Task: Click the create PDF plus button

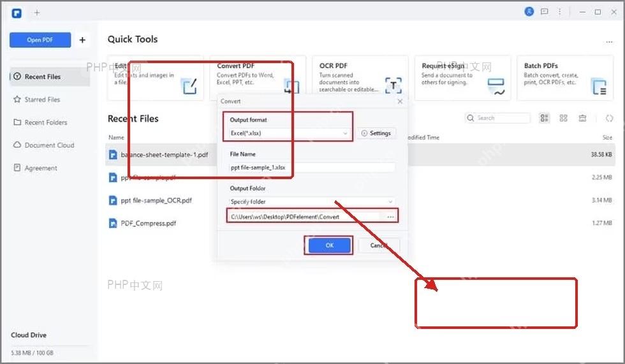Action: pyautogui.click(x=82, y=40)
